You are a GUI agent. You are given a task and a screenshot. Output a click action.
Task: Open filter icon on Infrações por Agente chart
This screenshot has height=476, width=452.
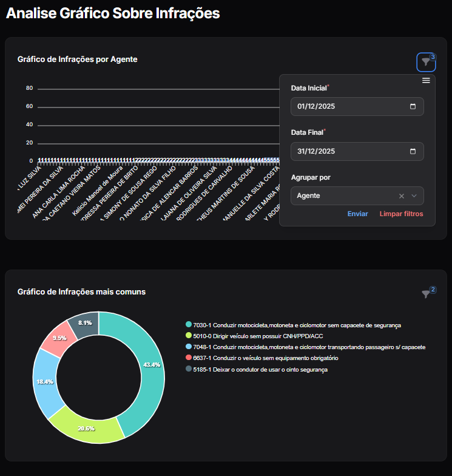[426, 63]
